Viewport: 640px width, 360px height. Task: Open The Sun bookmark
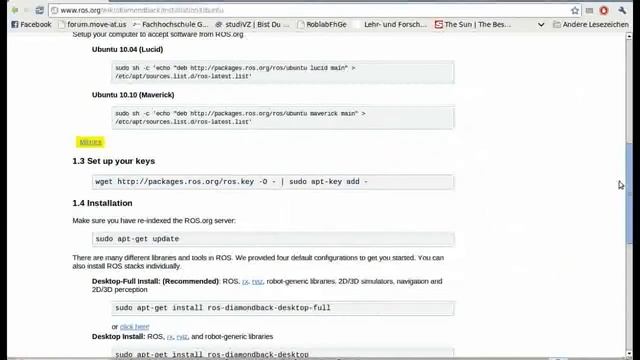pyautogui.click(x=473, y=24)
